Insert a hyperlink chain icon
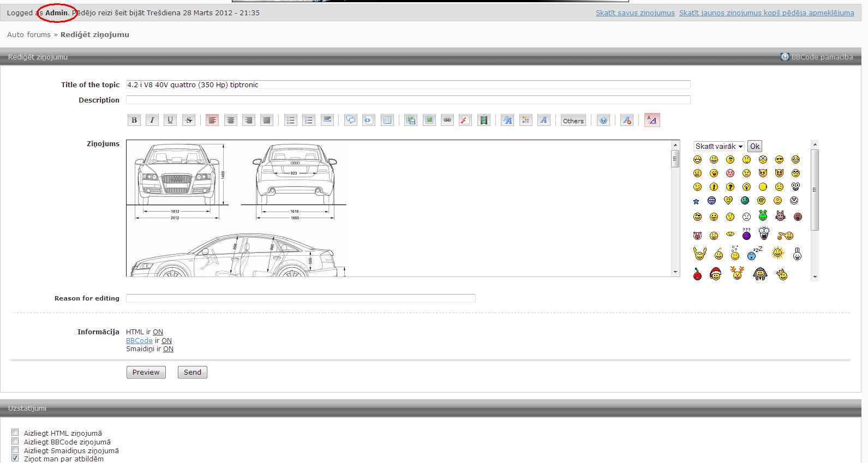The width and height of the screenshot is (868, 463). [x=447, y=120]
